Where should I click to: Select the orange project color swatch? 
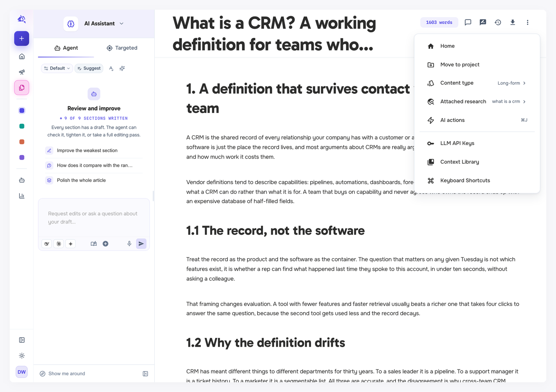pyautogui.click(x=22, y=142)
